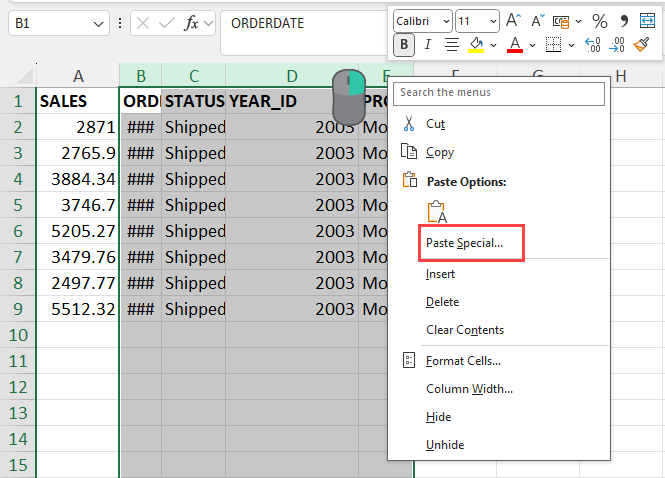Toggle Bold formatting in mini toolbar
This screenshot has height=478, width=665.
[x=404, y=44]
